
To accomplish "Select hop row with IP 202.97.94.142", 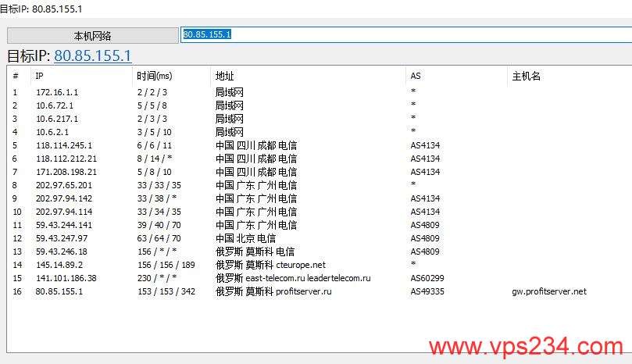I will pyautogui.click(x=320, y=198).
